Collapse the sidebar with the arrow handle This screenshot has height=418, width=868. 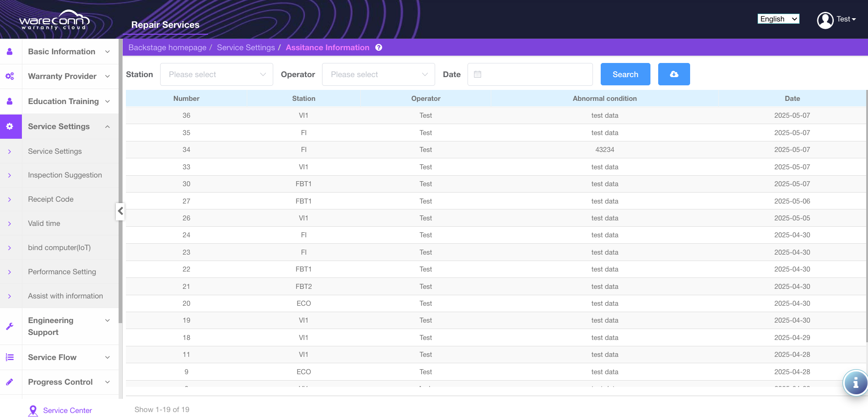(120, 211)
